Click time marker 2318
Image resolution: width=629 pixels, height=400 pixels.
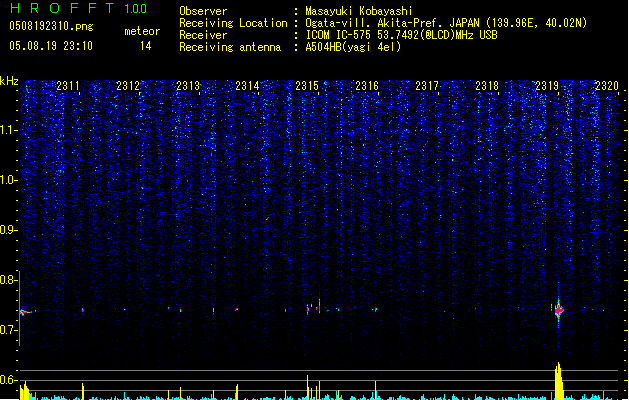coord(487,86)
